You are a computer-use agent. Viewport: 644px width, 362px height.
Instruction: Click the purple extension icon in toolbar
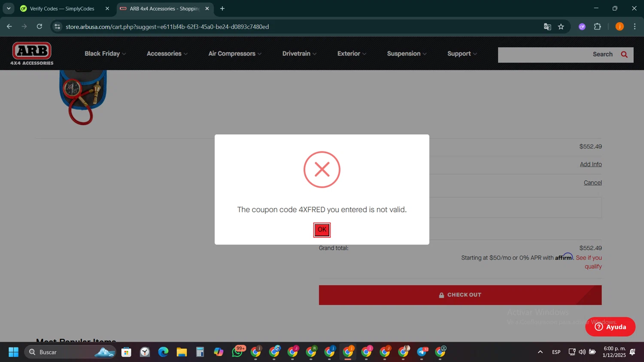pos(582,27)
